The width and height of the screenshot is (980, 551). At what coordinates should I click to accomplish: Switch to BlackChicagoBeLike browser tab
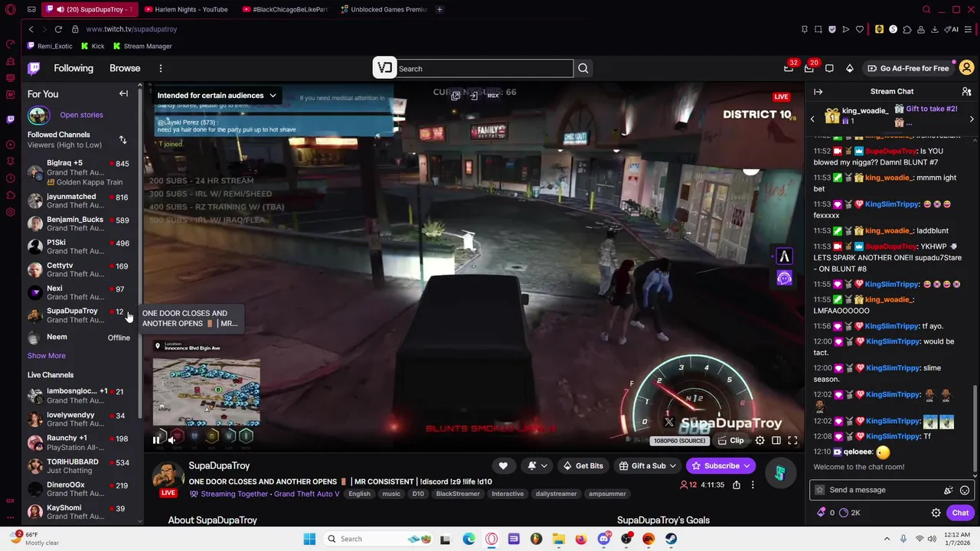pyautogui.click(x=286, y=9)
